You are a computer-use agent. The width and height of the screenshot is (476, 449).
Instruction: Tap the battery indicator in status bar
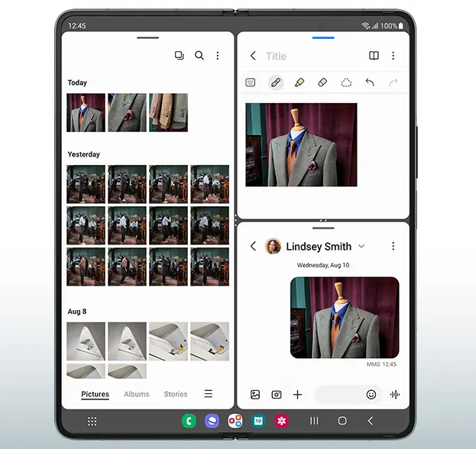[400, 26]
